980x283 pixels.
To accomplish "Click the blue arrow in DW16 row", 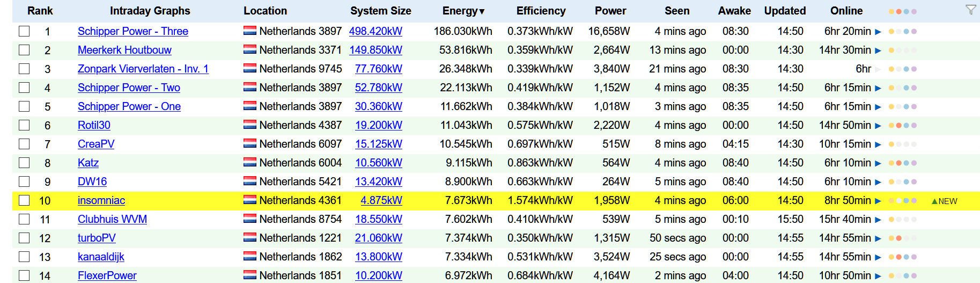I will 878,182.
